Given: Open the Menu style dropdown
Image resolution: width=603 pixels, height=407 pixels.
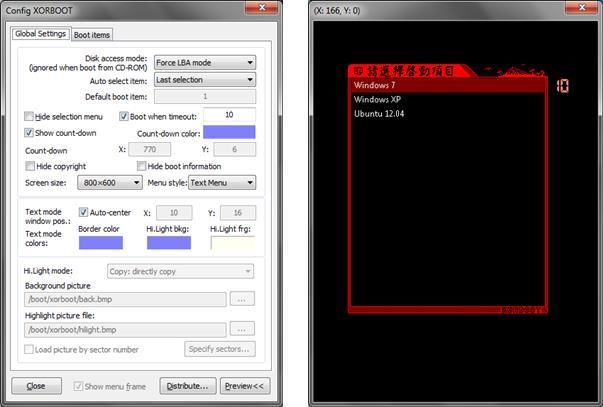Looking at the screenshot, I should click(x=222, y=182).
